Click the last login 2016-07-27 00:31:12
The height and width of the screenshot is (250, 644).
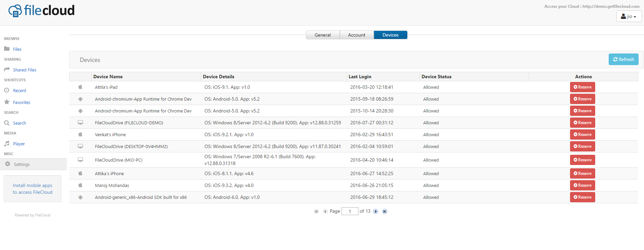(x=372, y=123)
